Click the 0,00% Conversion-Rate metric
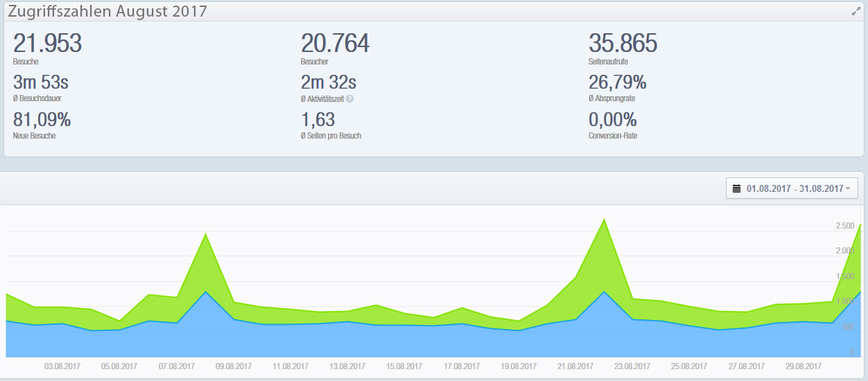Viewport: 868px width, 381px height. click(612, 120)
